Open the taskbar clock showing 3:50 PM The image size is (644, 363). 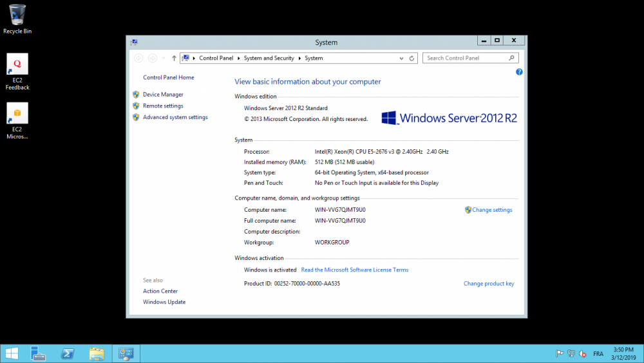(623, 353)
